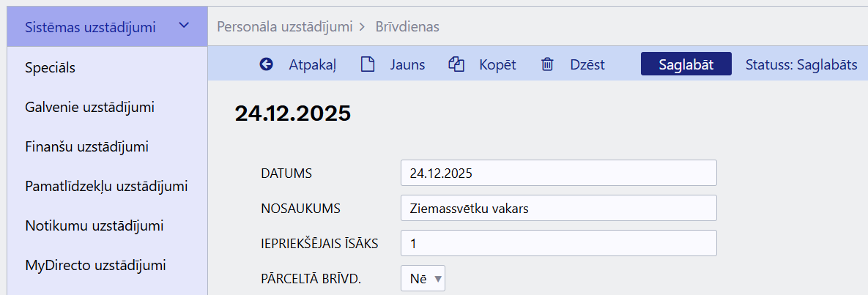Click the copy icon beside Kopēt

tap(456, 64)
